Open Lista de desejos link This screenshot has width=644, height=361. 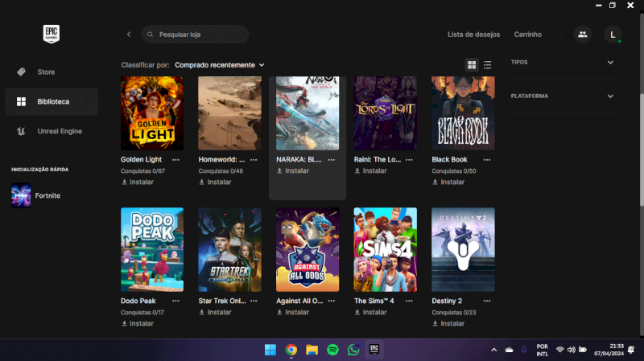tap(473, 35)
